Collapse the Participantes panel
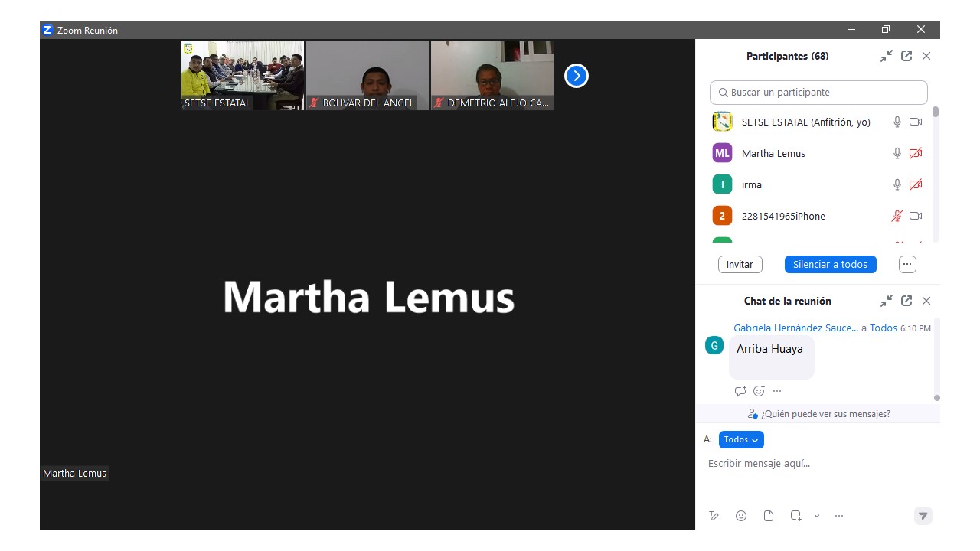Viewport: 980px width, 551px height. pos(887,56)
